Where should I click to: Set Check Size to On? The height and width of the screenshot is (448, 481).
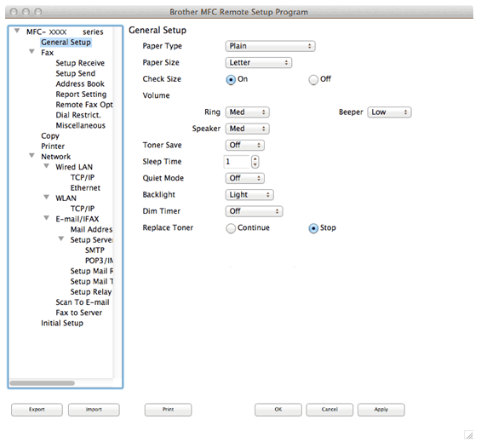(231, 80)
